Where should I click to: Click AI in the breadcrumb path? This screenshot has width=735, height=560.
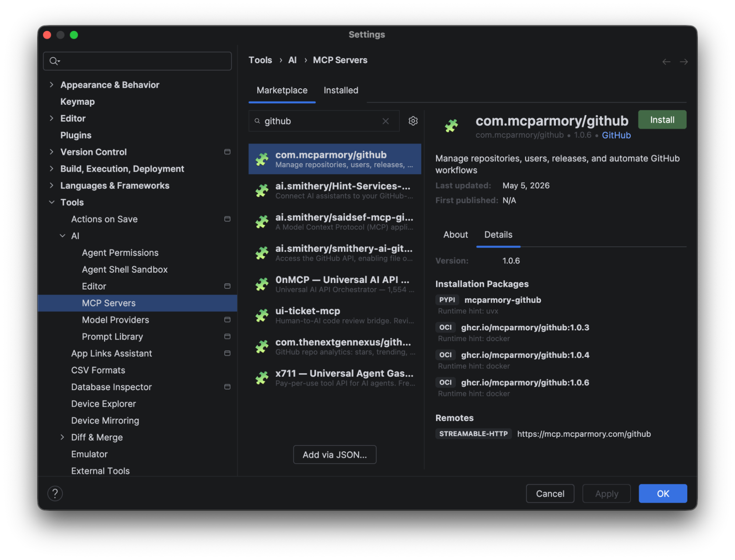292,60
